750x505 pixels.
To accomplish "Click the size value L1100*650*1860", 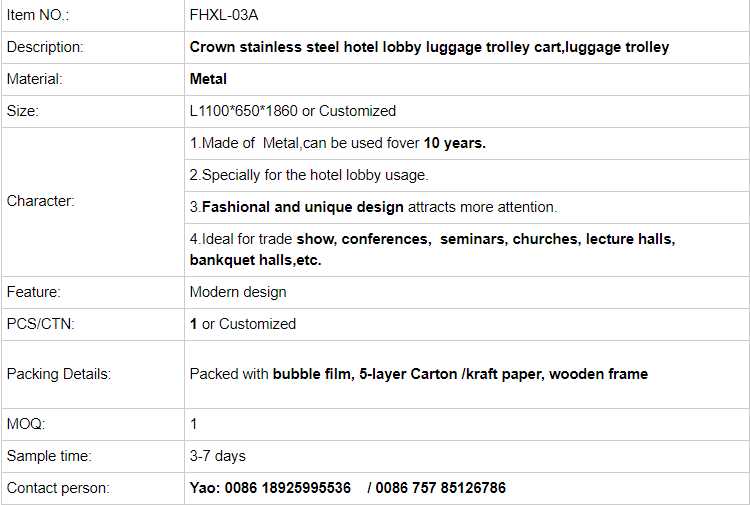I will [292, 111].
